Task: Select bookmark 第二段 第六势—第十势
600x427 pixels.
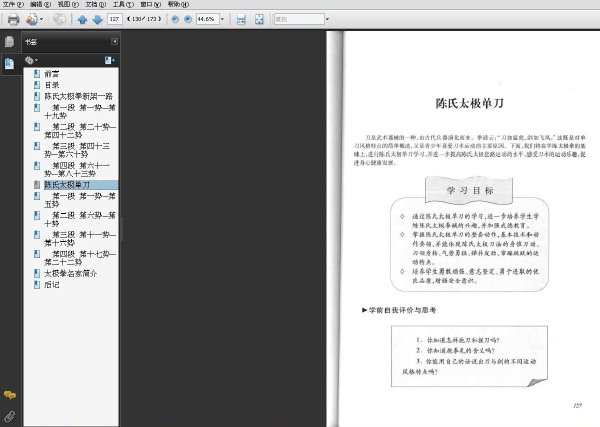Action: click(x=80, y=219)
